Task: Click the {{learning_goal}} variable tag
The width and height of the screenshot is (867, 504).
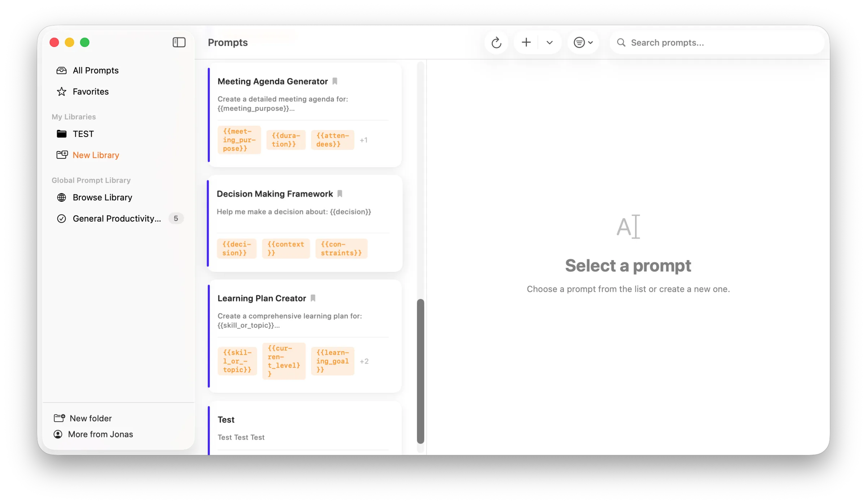Action: coord(332,361)
